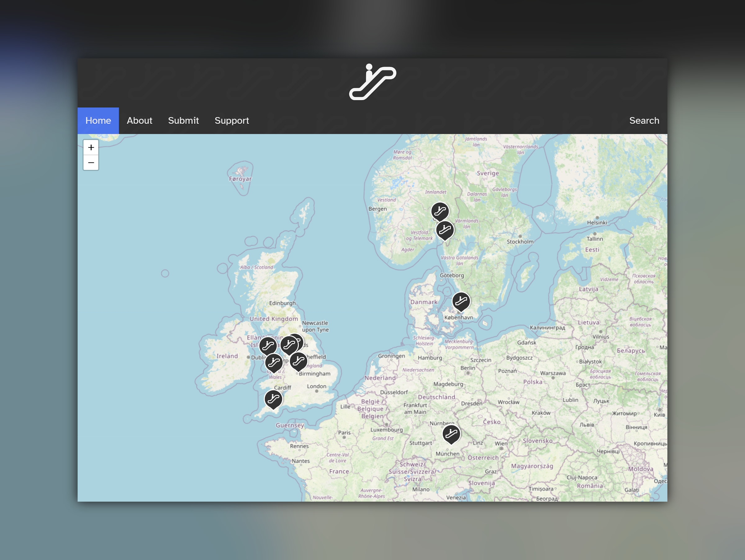Viewport: 745px width, 560px height.
Task: Select the escalator marker above Birmingham
Action: (x=298, y=362)
